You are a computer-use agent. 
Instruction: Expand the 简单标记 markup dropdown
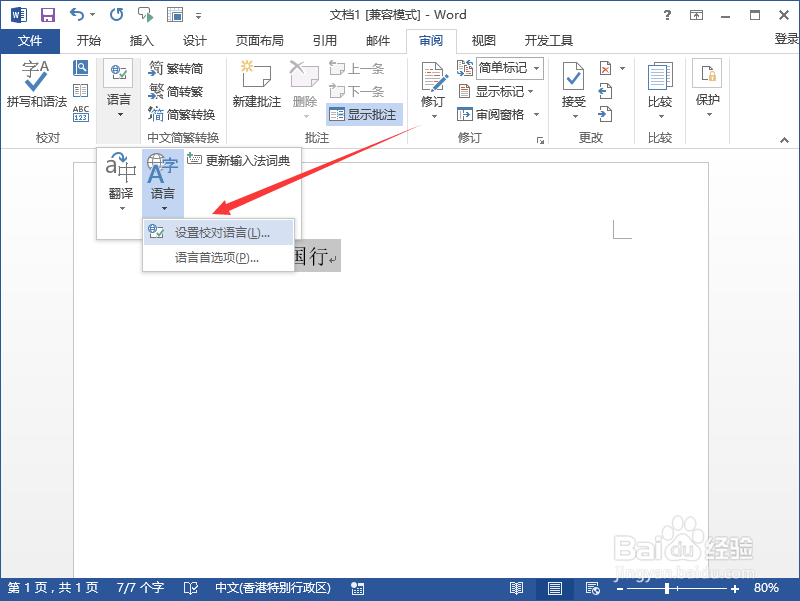point(537,68)
